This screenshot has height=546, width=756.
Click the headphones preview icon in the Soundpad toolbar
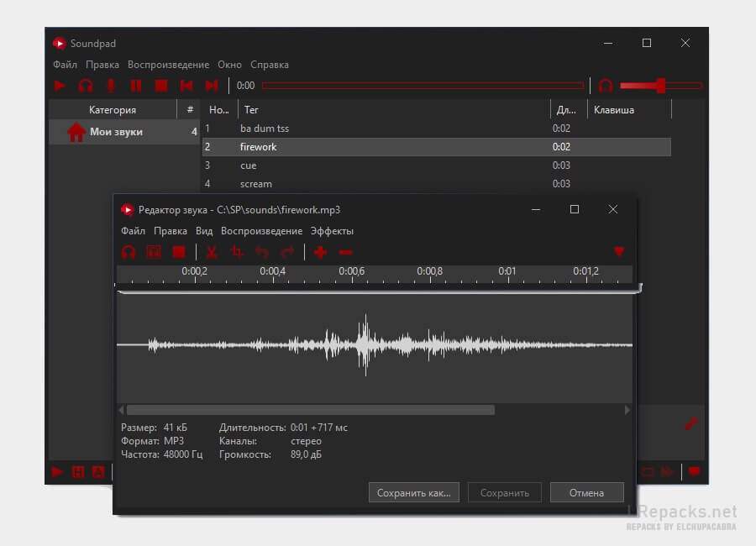(86, 86)
